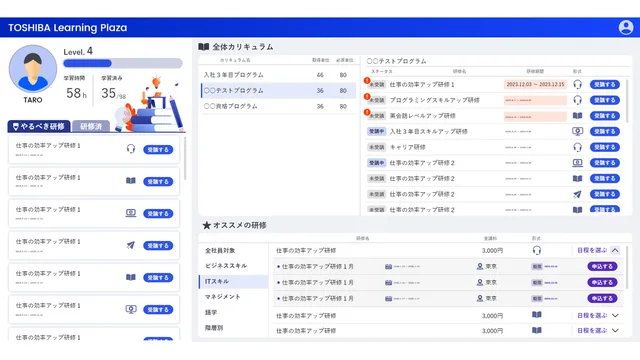Click red alert icon on プログラミングスキルアップ研修 row

(367, 97)
